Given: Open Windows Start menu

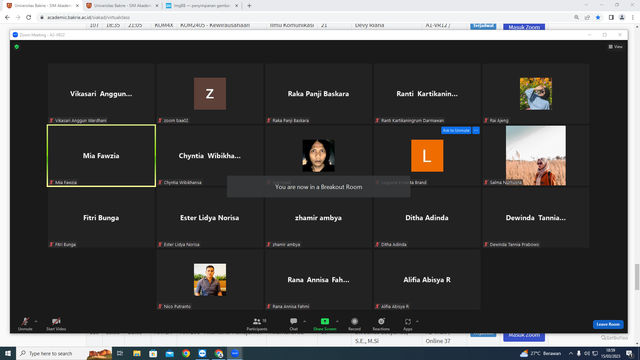Looking at the screenshot, I should click(8, 353).
